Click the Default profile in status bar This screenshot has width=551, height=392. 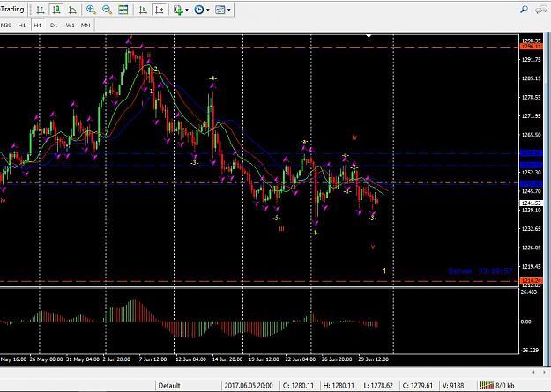click(x=169, y=386)
